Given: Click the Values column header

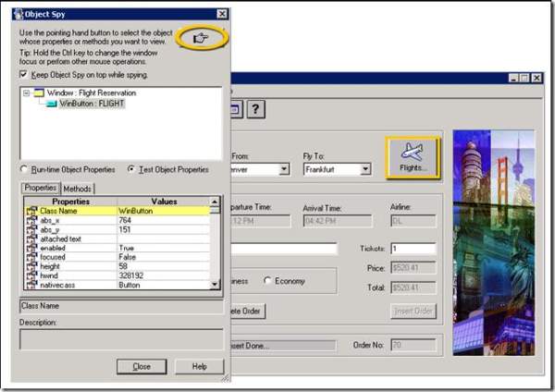Looking at the screenshot, I should pyautogui.click(x=164, y=202).
